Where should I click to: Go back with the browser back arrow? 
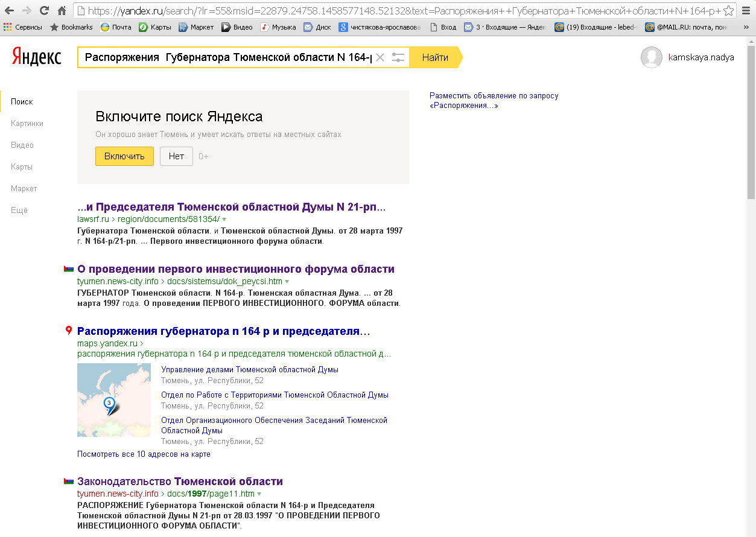(10, 10)
